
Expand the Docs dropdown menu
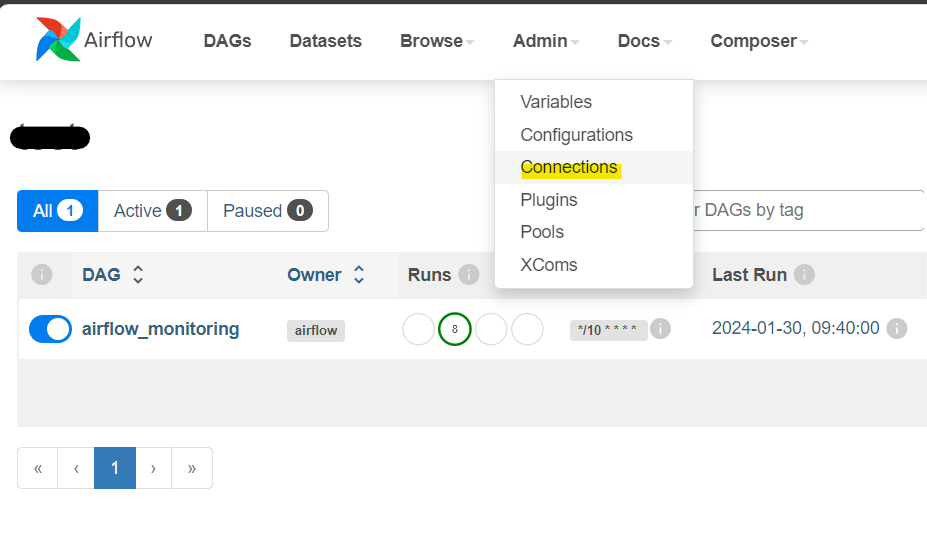tap(644, 41)
